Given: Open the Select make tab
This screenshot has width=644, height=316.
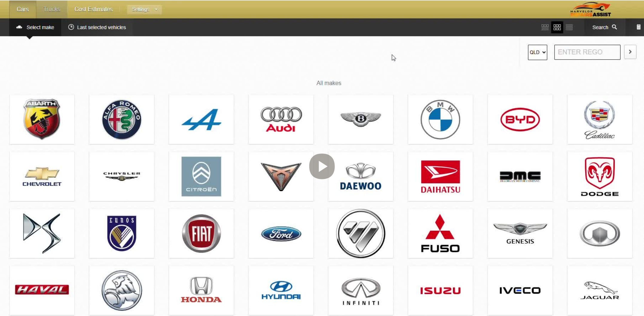Looking at the screenshot, I should tap(35, 27).
